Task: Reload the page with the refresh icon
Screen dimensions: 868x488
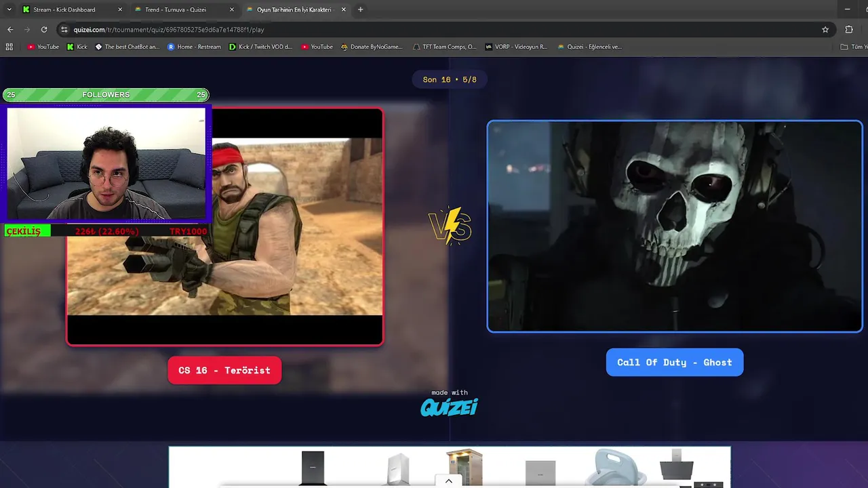Action: tap(44, 29)
